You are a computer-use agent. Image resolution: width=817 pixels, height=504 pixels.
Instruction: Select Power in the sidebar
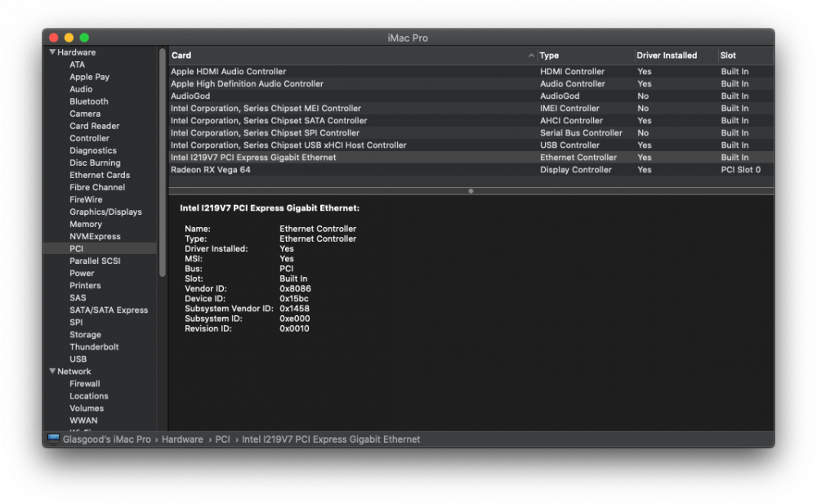(x=82, y=273)
